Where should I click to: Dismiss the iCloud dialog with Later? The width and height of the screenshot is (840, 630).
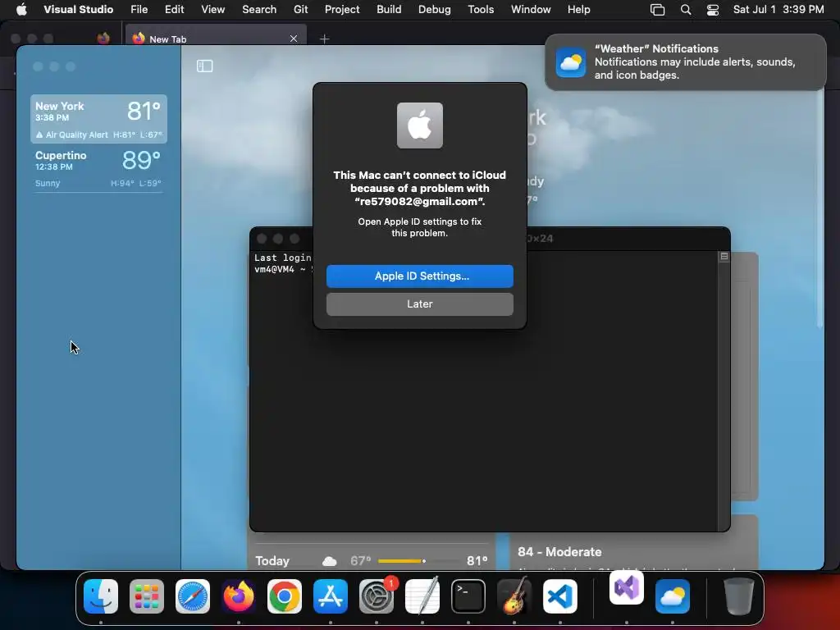(x=419, y=304)
